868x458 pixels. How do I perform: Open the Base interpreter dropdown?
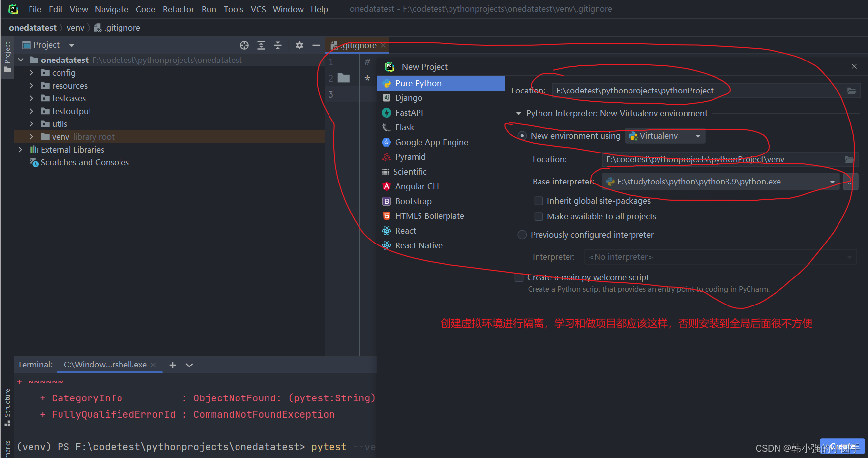coord(721,182)
